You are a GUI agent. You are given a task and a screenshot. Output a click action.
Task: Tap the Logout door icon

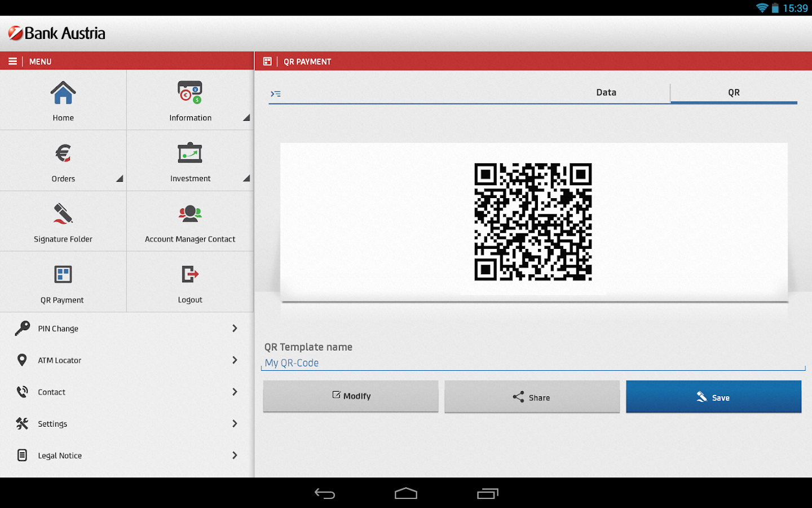190,274
